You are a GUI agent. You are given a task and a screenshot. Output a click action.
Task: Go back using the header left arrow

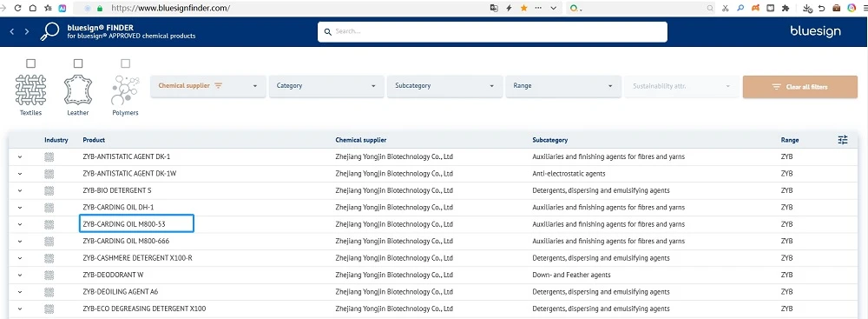pos(12,31)
